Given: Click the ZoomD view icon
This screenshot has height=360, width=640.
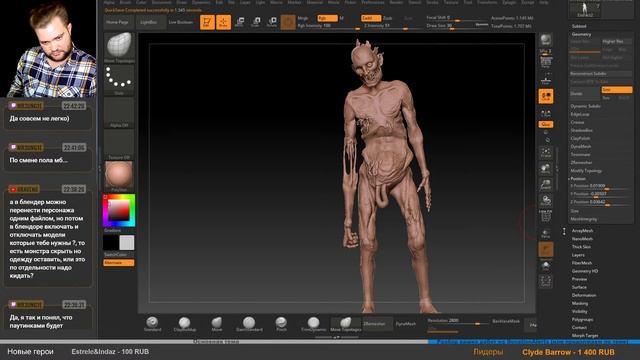Looking at the screenshot, I should (546, 184).
